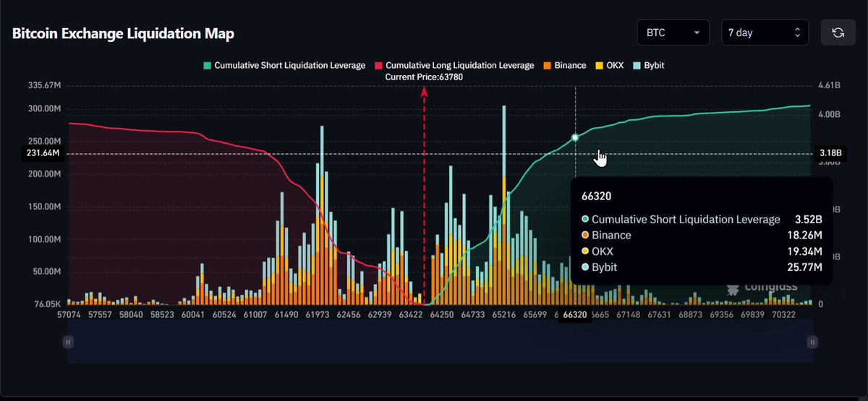
Task: Click the Bitcoin Exchange Liquidation Map title
Action: click(122, 34)
